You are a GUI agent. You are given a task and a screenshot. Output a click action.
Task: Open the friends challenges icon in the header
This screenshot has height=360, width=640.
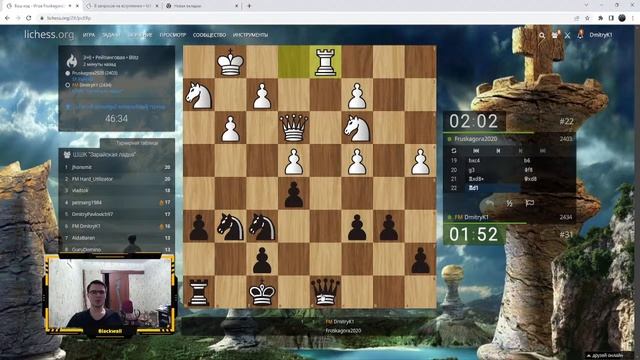555,35
